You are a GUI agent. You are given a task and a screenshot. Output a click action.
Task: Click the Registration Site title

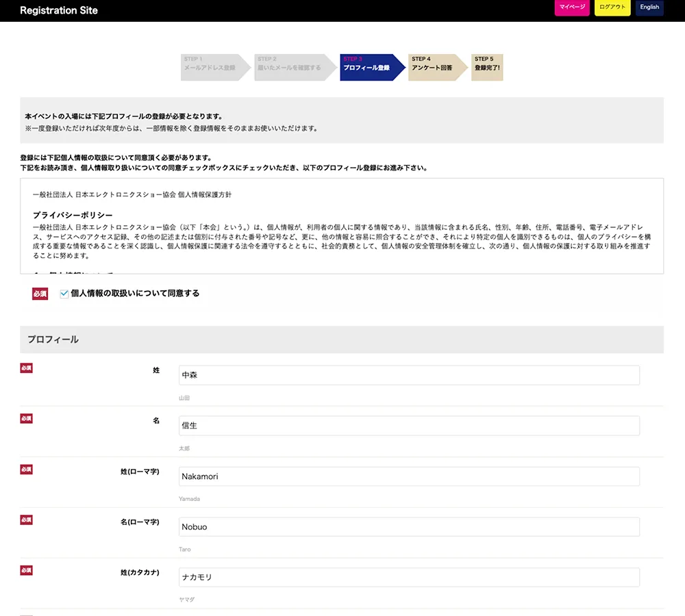[x=59, y=10]
